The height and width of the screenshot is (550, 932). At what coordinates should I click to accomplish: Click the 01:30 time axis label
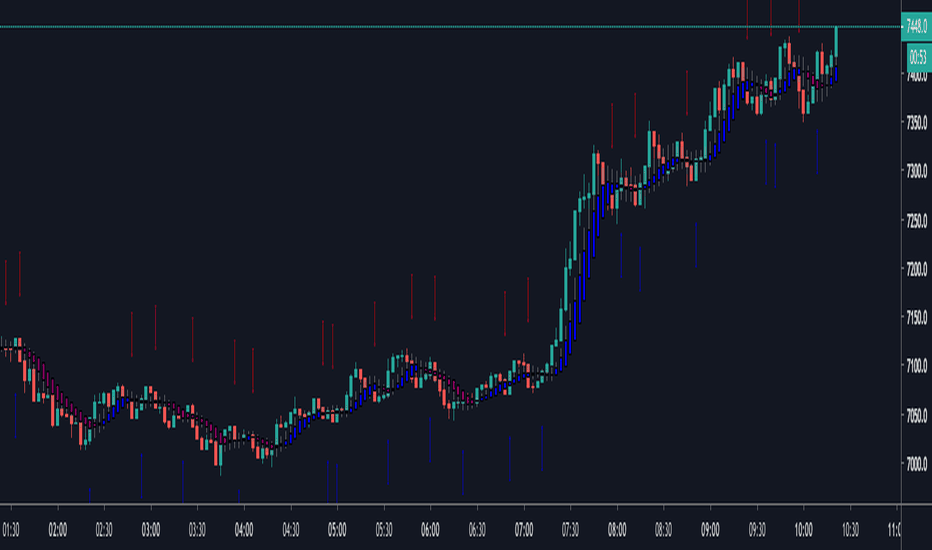click(11, 530)
